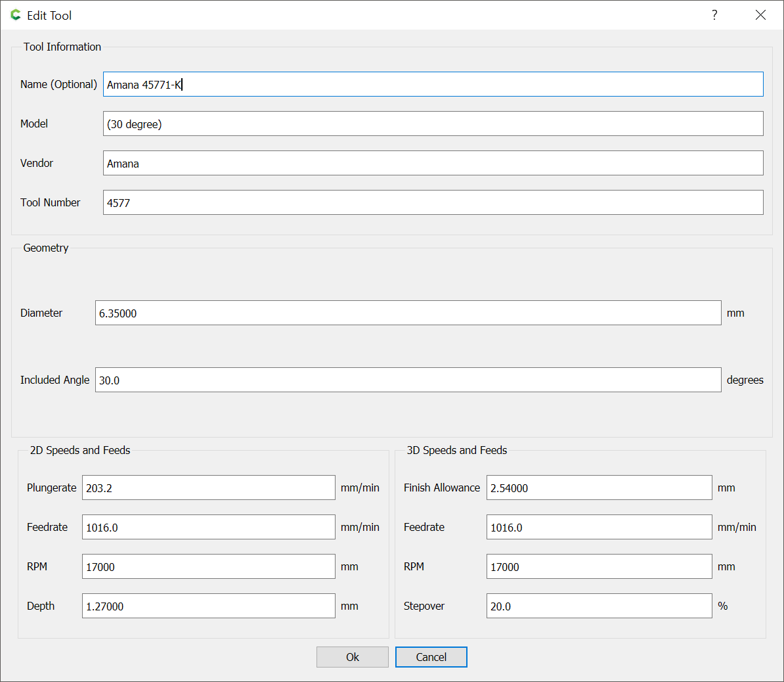Viewport: 784px width, 682px height.
Task: Click the Cancel button
Action: [x=431, y=657]
